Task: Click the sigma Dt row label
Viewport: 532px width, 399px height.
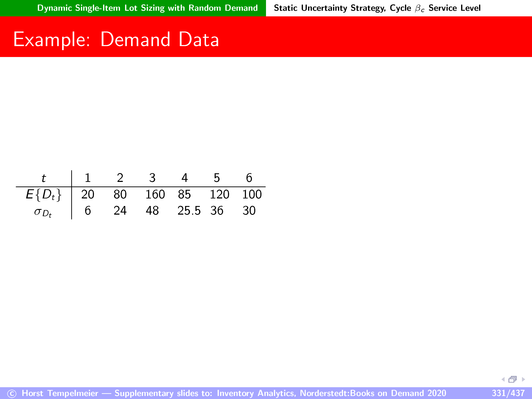Action: pyautogui.click(x=43, y=212)
